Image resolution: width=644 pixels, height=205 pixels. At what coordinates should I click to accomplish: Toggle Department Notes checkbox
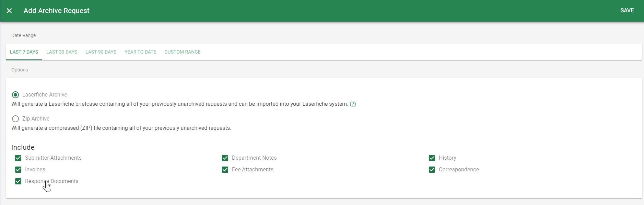click(x=225, y=158)
